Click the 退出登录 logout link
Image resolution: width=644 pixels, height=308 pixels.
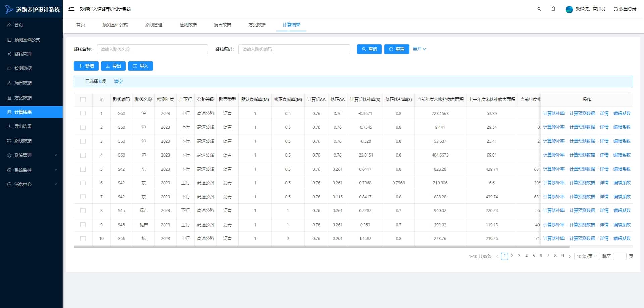(625, 9)
